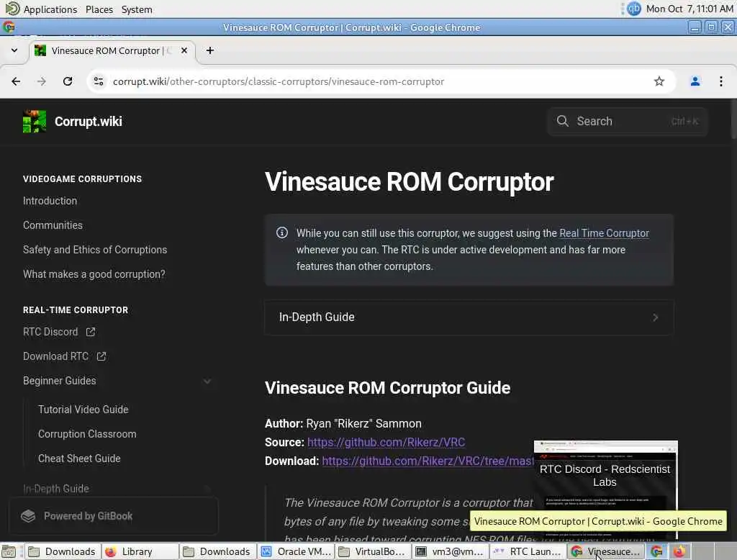Switch to the Firefox Library taskbar window
Image resolution: width=737 pixels, height=560 pixels.
[141, 551]
